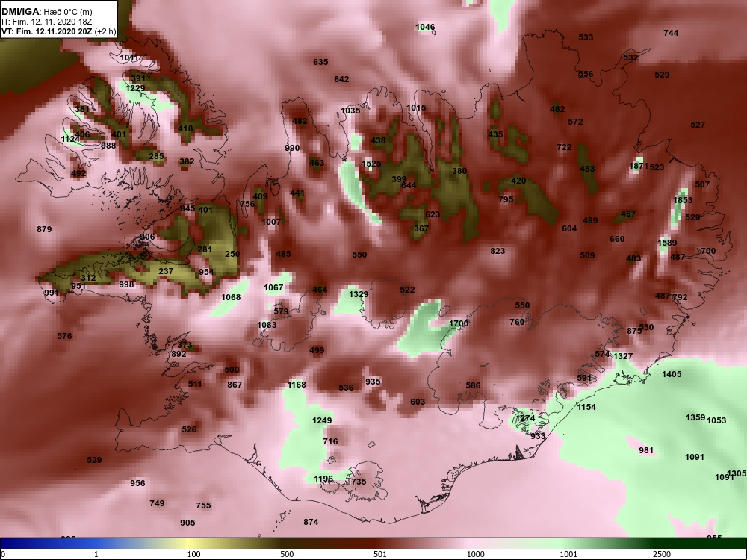The height and width of the screenshot is (560, 747).
Task: Click the map value '795'
Action: coord(506,199)
